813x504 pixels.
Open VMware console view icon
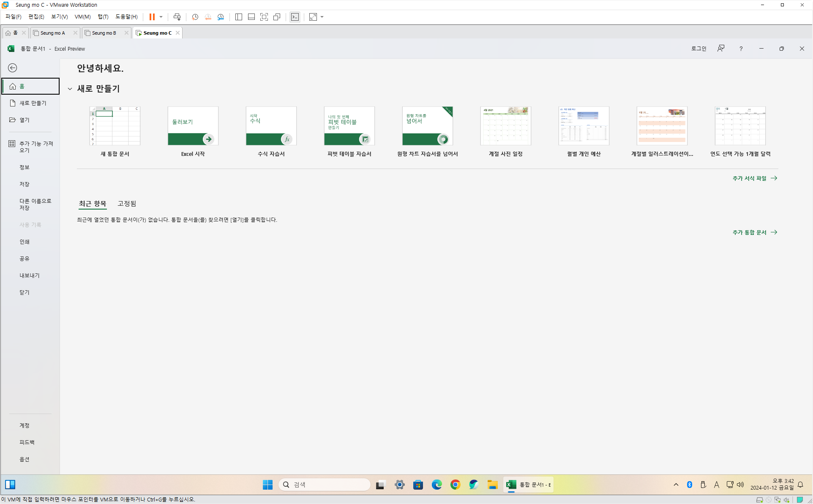(x=295, y=17)
